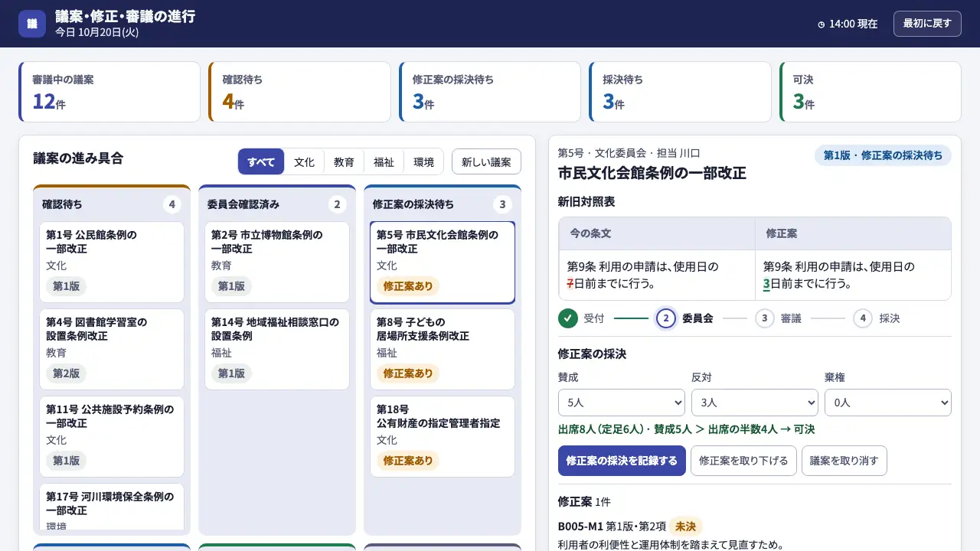The image size is (980, 551).
Task: Open the 確認待ち 4件 summary card
Action: coord(299,92)
